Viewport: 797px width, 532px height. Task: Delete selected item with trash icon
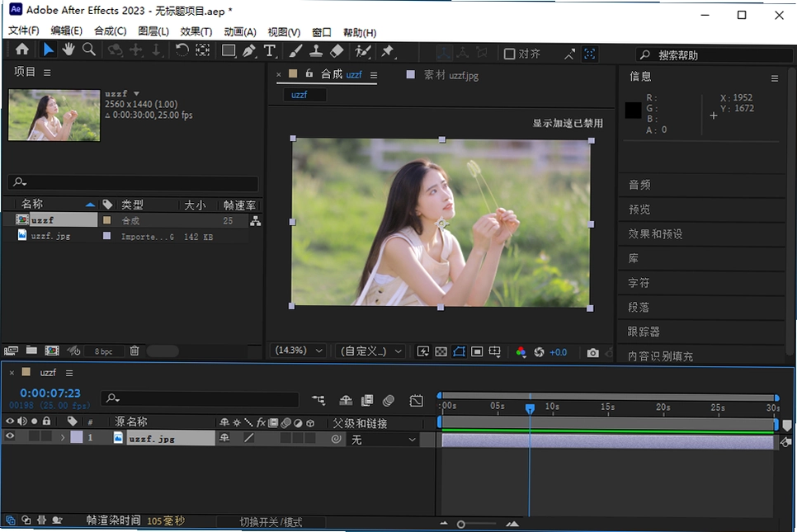134,351
